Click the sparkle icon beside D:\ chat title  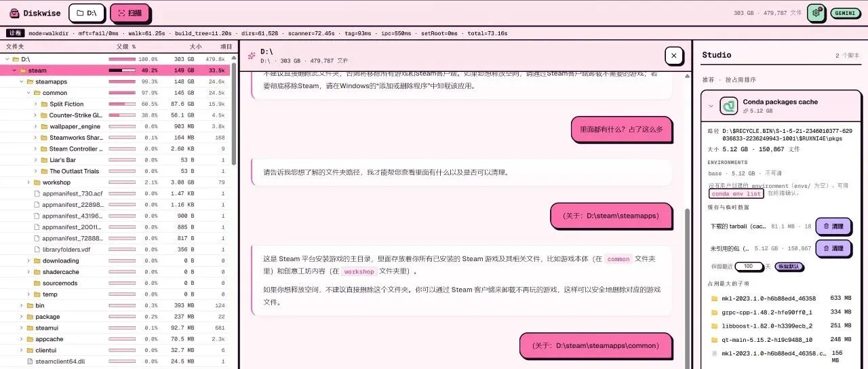[252, 55]
